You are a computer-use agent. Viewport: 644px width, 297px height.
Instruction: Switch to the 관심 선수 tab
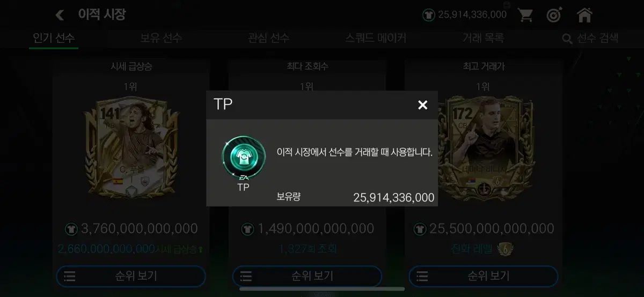268,38
